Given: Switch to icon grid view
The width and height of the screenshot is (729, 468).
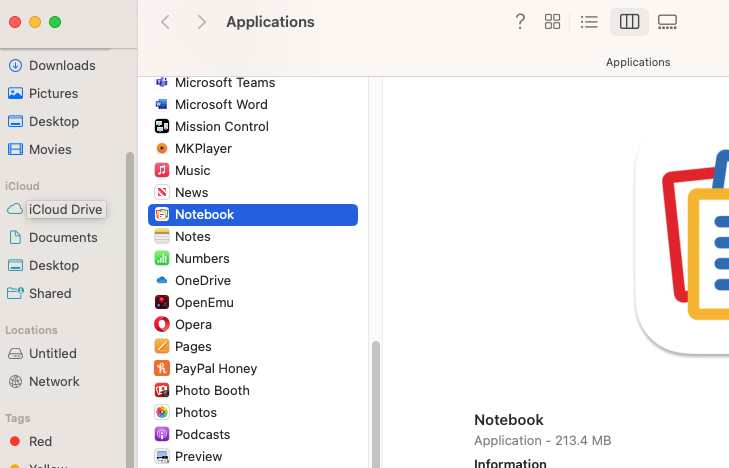Looking at the screenshot, I should 552,21.
